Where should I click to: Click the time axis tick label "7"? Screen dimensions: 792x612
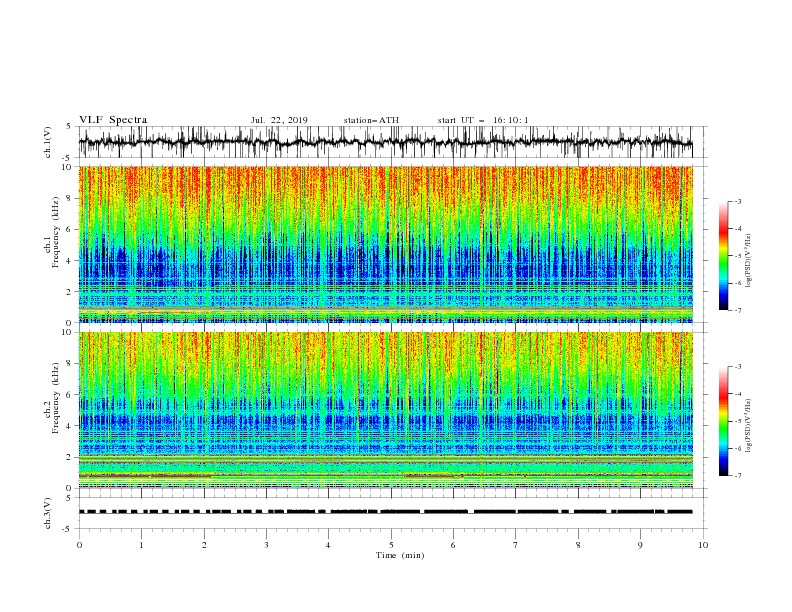(516, 545)
